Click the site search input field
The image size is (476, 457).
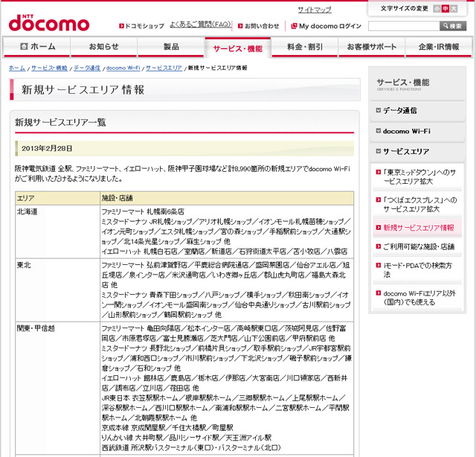click(x=404, y=26)
